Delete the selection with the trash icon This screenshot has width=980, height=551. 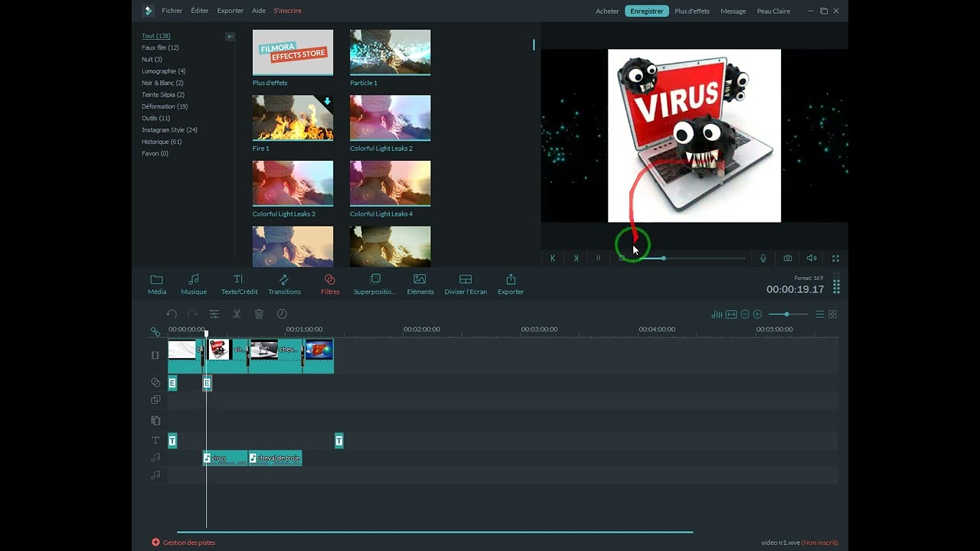click(x=259, y=314)
